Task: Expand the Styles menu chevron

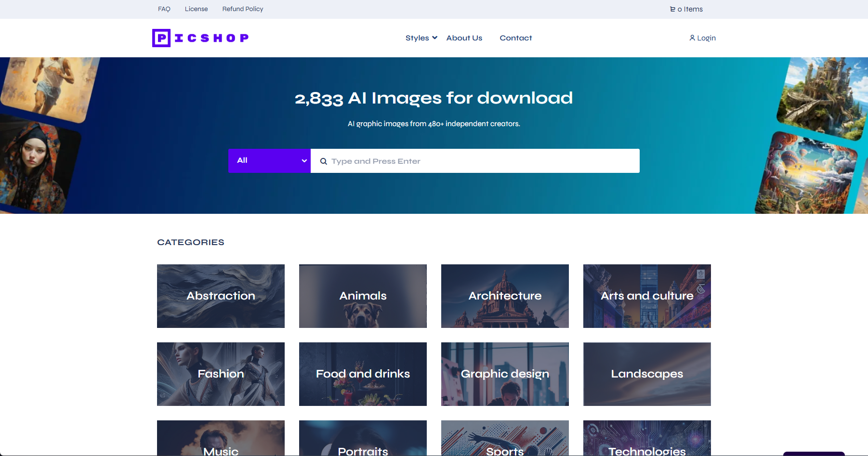Action: click(434, 38)
